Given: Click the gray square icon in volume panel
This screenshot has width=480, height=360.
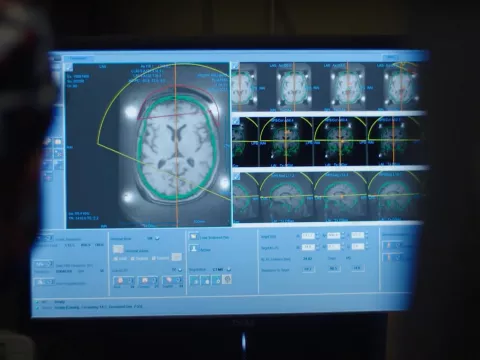Looking at the screenshot, I should [118, 249].
